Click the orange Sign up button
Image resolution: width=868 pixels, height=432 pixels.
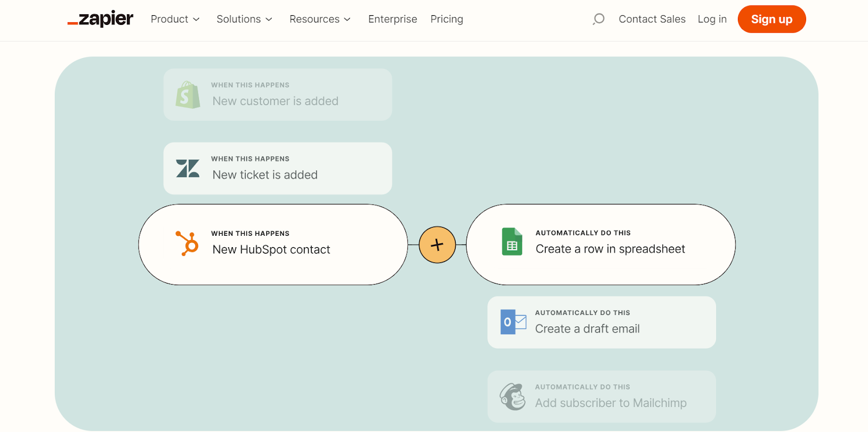771,19
